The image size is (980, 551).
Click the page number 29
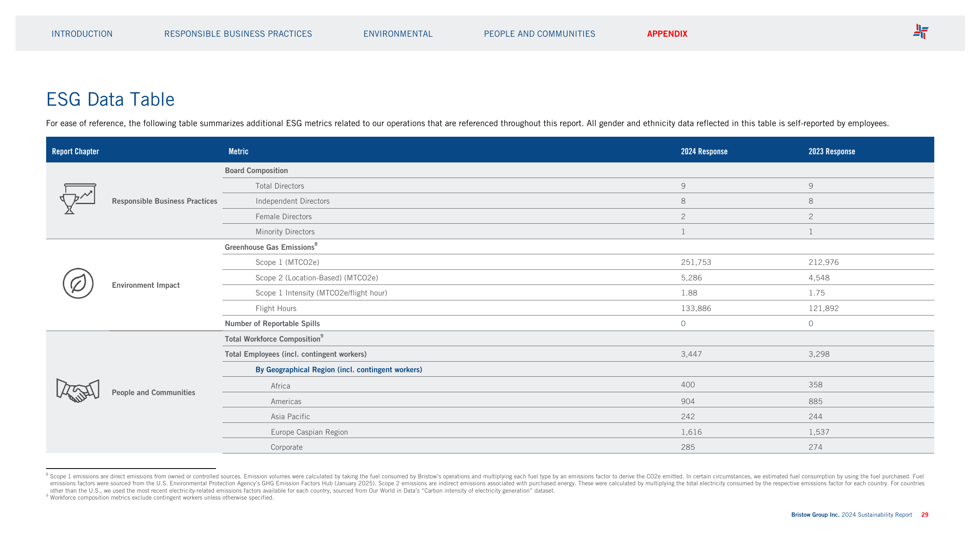pos(925,515)
